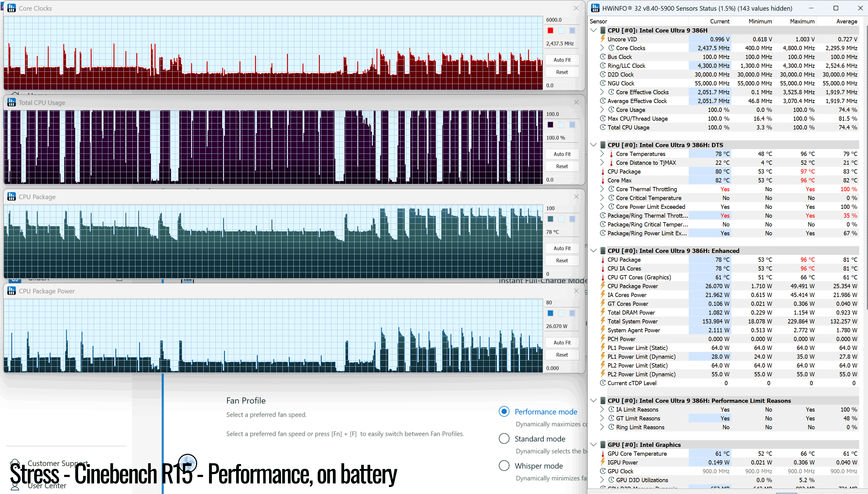Expand the Core Temperatures row

(602, 154)
